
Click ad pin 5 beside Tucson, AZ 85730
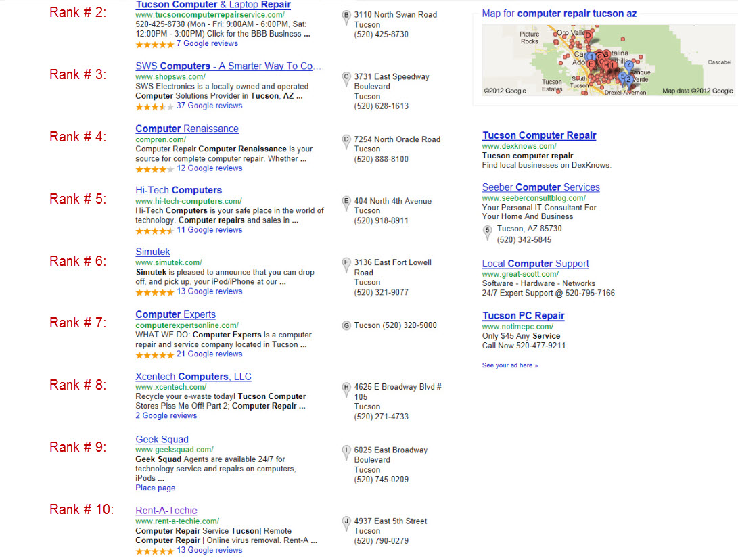pos(488,232)
